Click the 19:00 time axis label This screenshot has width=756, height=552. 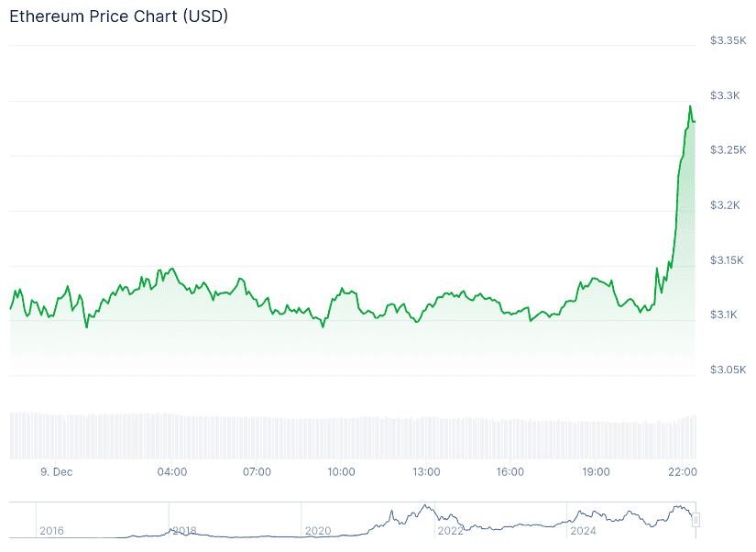(x=596, y=472)
